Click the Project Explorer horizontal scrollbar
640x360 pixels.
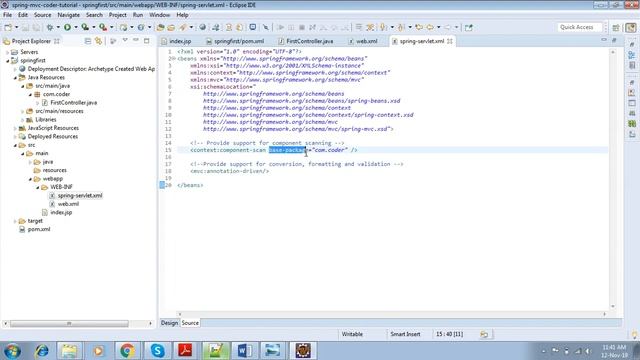pos(69,323)
